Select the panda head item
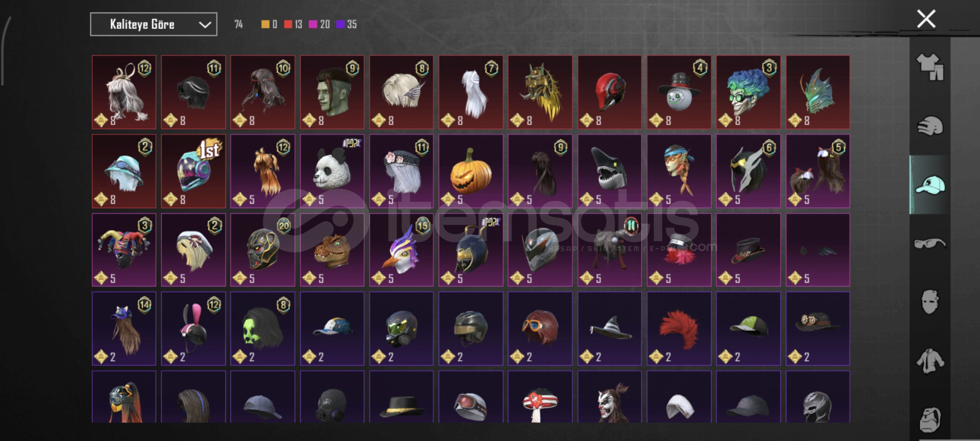The image size is (980, 441). [332, 171]
